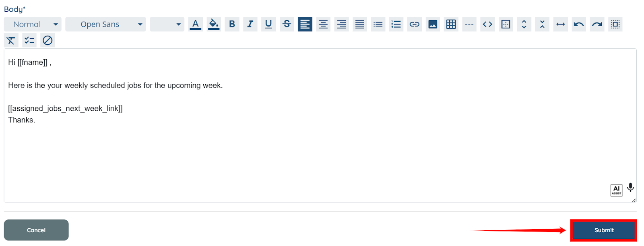Open the AI Assist tool
Screen dimensions: 644x246
coord(616,190)
